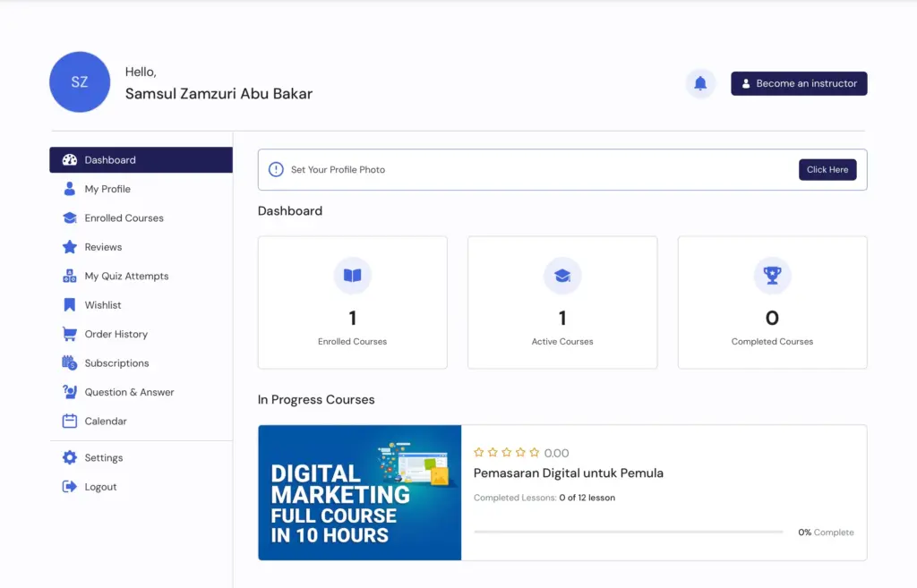
Task: Click the Enrolled Courses book icon
Action: tap(352, 276)
